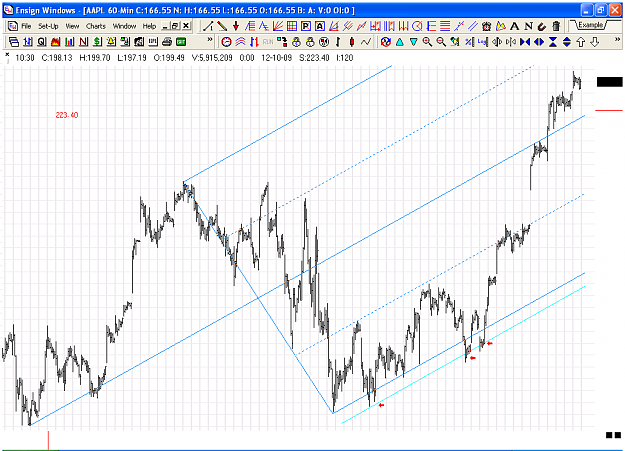The image size is (625, 451).
Task: Click the red clock icon
Action: coord(226,41)
